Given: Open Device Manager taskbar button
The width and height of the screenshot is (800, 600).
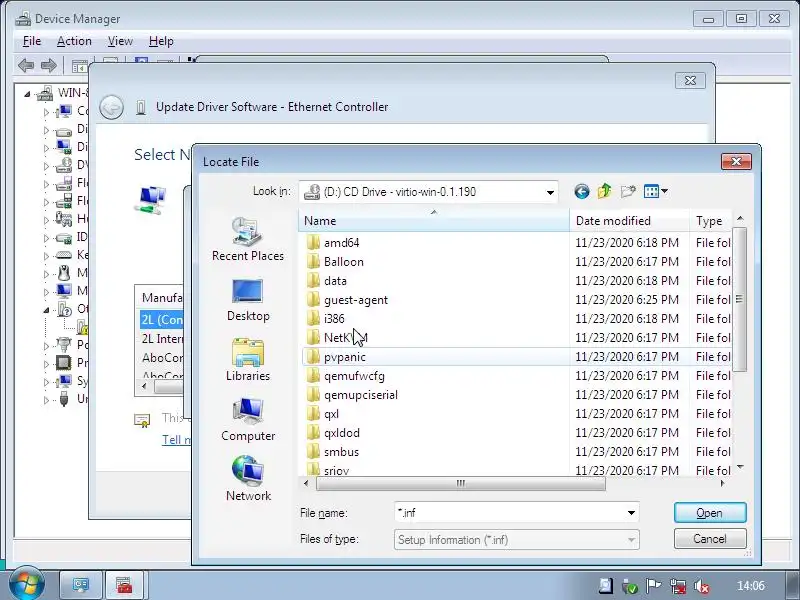Looking at the screenshot, I should (81, 585).
